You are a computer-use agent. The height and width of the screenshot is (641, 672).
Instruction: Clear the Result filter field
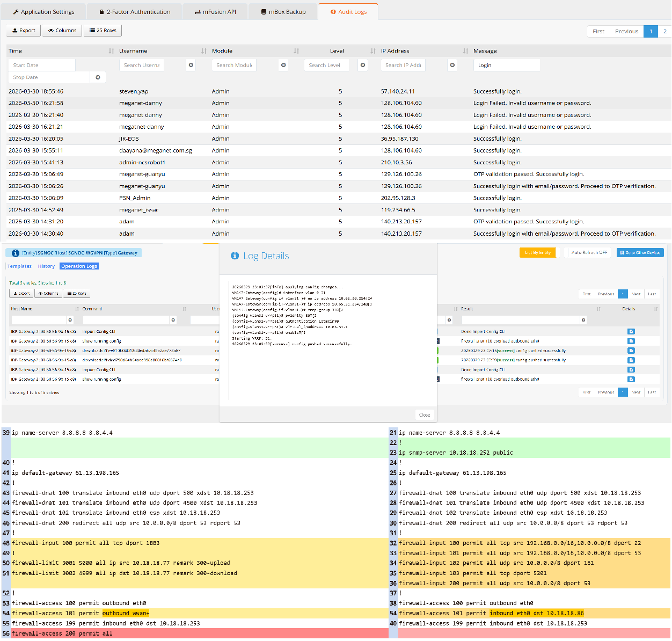[x=583, y=320]
